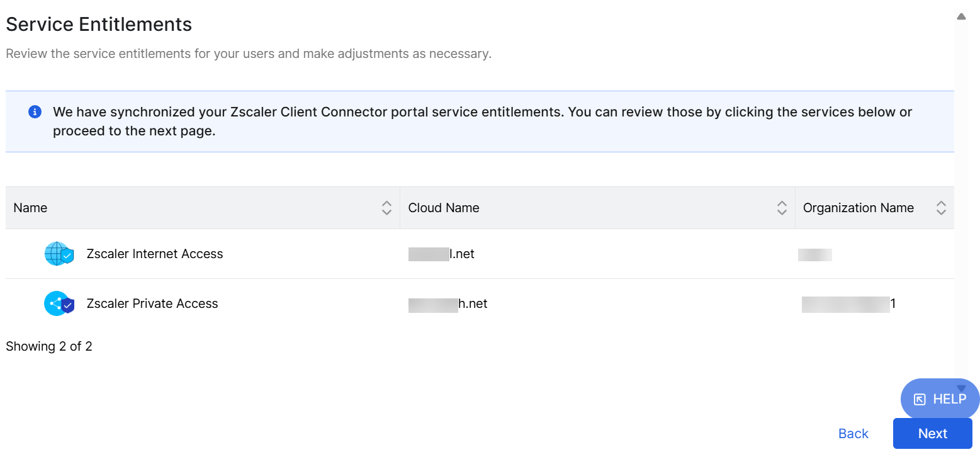
Task: Click the Internet Access organization name cell
Action: point(815,254)
